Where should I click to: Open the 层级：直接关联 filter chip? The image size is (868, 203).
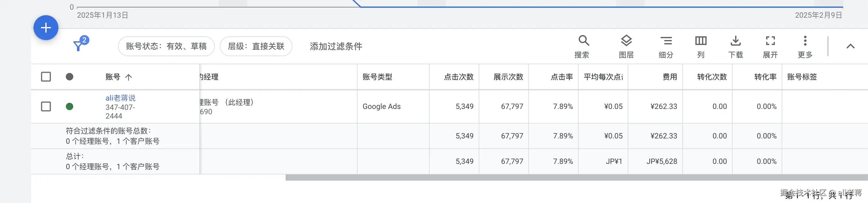(x=256, y=46)
